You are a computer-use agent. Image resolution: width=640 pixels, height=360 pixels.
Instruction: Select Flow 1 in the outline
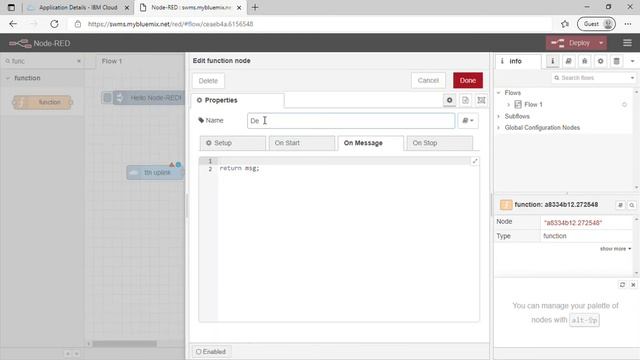(x=533, y=104)
